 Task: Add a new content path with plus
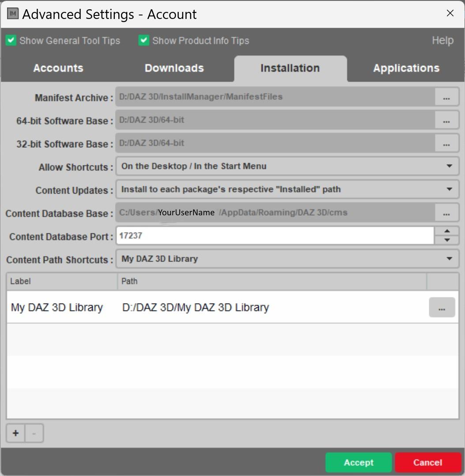[16, 433]
